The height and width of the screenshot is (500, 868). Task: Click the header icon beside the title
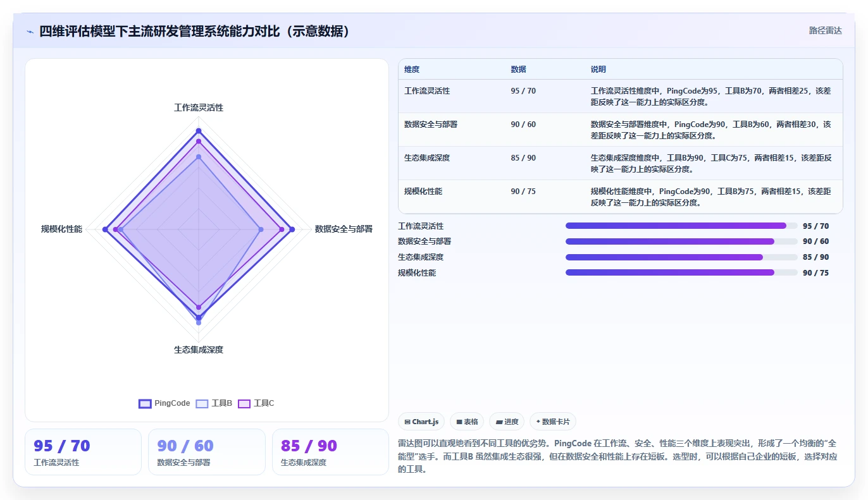click(x=30, y=32)
